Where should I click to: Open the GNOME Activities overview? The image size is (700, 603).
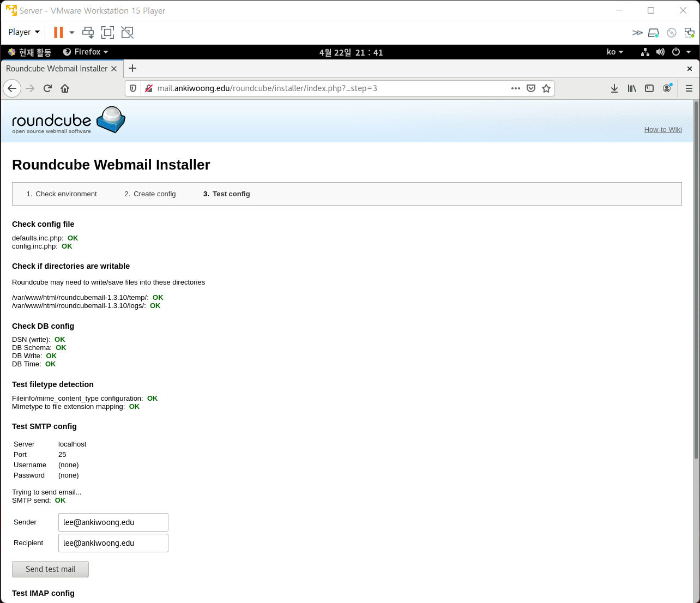(29, 52)
